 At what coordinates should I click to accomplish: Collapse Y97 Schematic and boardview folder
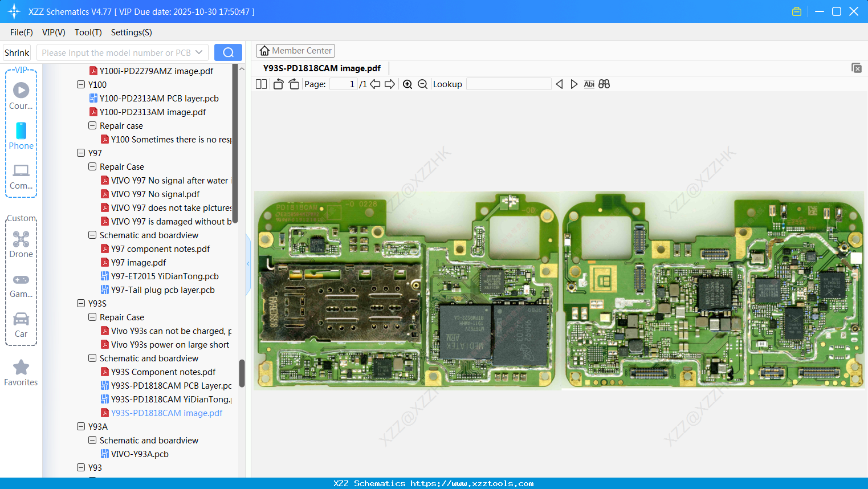tap(92, 235)
